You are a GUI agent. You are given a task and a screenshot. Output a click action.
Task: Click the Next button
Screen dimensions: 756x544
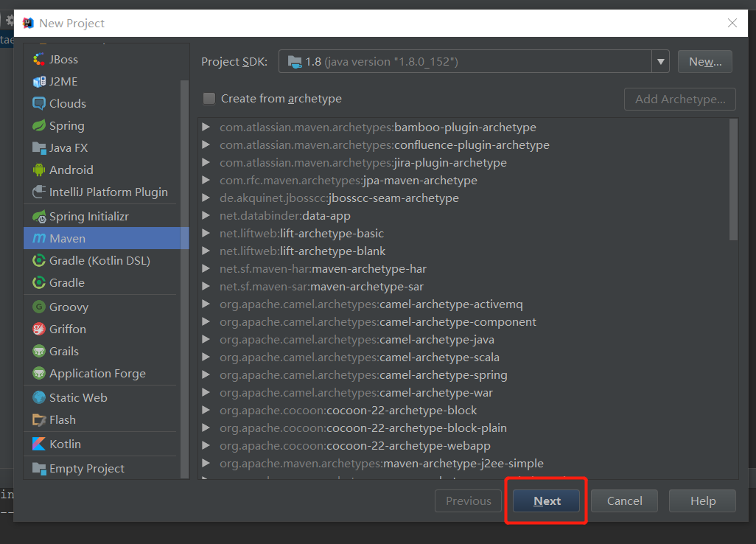[x=546, y=501]
